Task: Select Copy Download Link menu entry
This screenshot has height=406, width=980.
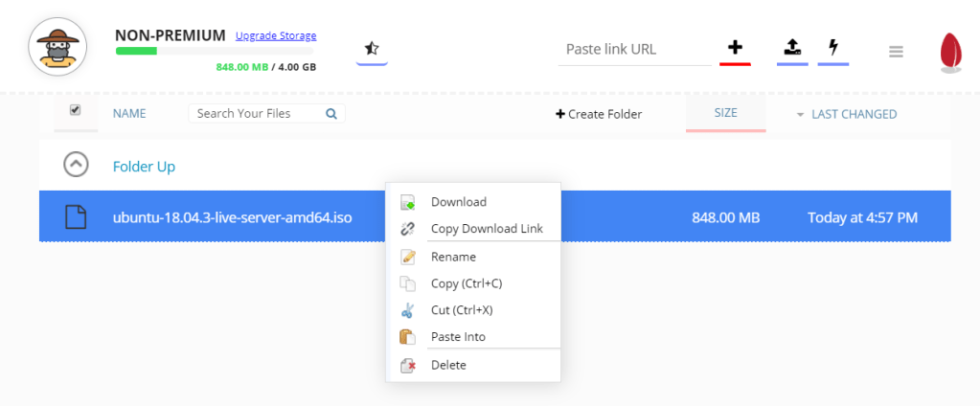Action: (486, 229)
